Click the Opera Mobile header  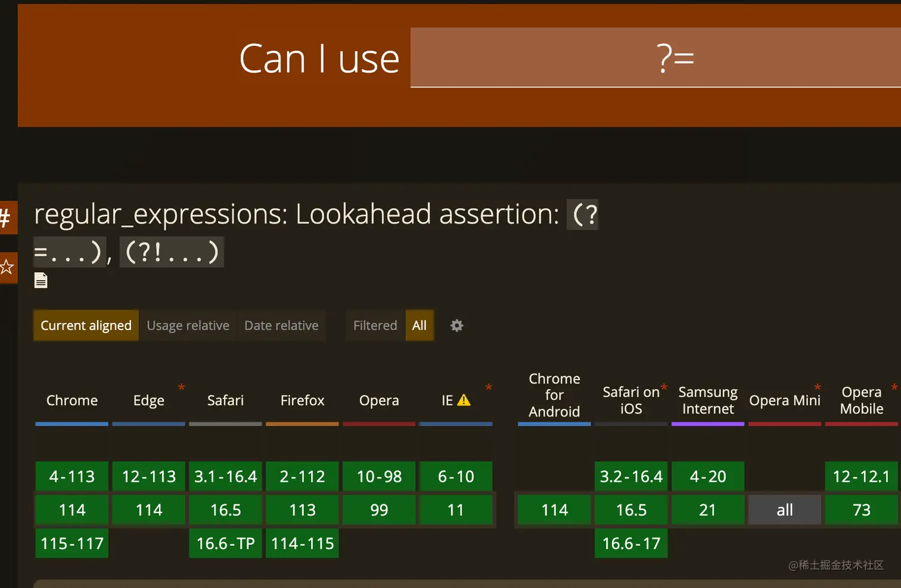(862, 400)
